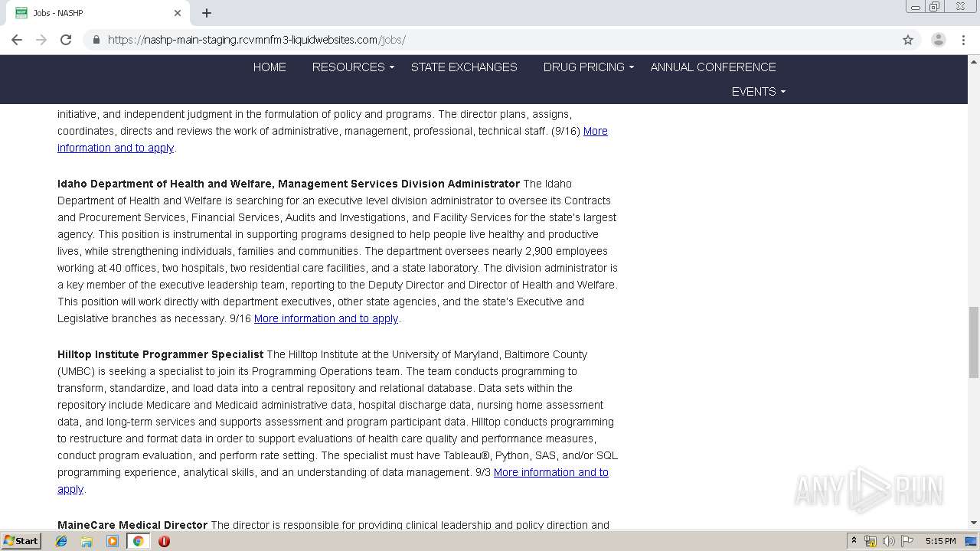This screenshot has width=980, height=551.
Task: Click the volume speaker tray icon
Action: coord(888,541)
